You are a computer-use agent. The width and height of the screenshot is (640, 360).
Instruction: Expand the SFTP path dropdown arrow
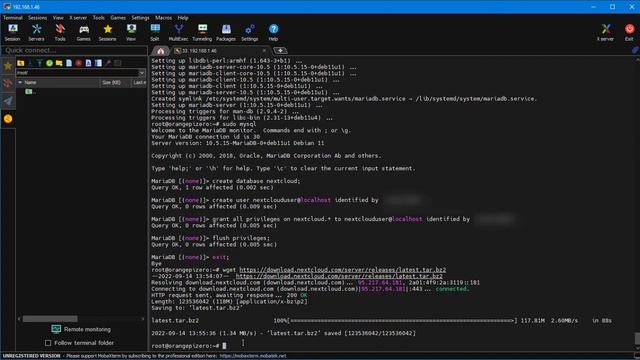click(141, 73)
